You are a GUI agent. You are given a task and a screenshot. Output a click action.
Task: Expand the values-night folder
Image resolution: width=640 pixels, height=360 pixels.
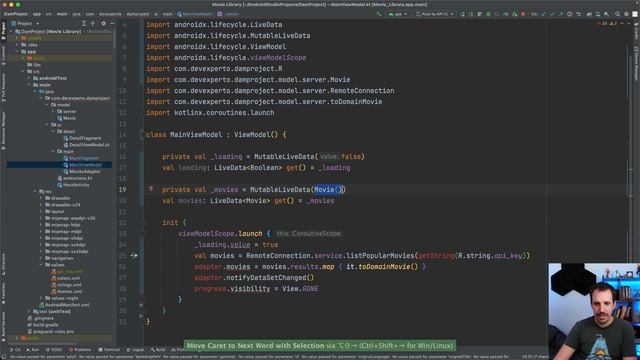pyautogui.click(x=41, y=298)
